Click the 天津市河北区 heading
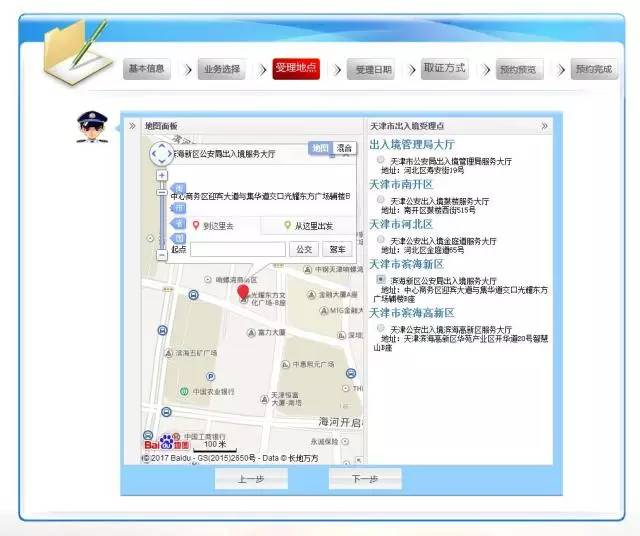Image resolution: width=640 pixels, height=536 pixels. click(401, 225)
